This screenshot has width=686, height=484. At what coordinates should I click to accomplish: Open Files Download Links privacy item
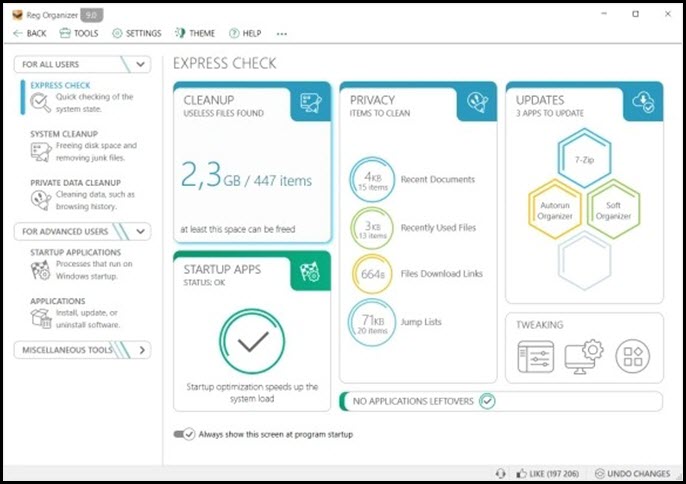pyautogui.click(x=441, y=274)
